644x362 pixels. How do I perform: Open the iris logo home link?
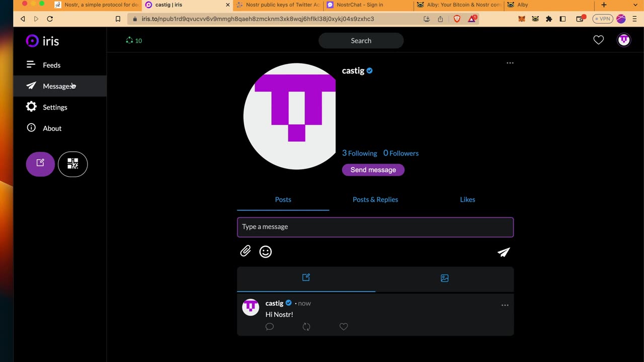tap(43, 41)
